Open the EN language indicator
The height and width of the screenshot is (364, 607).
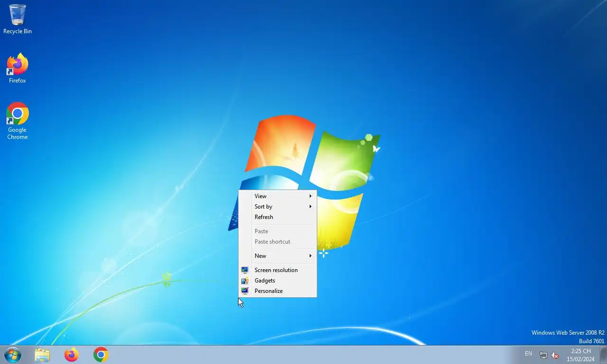coord(528,354)
